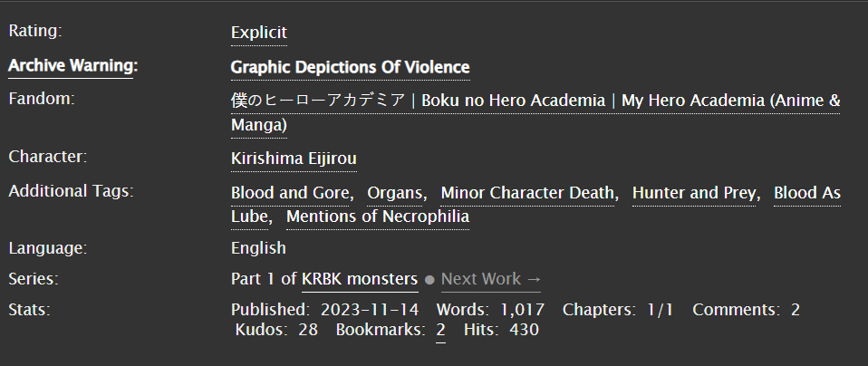
Task: Select the Minor Character Death tag
Action: pyautogui.click(x=529, y=193)
